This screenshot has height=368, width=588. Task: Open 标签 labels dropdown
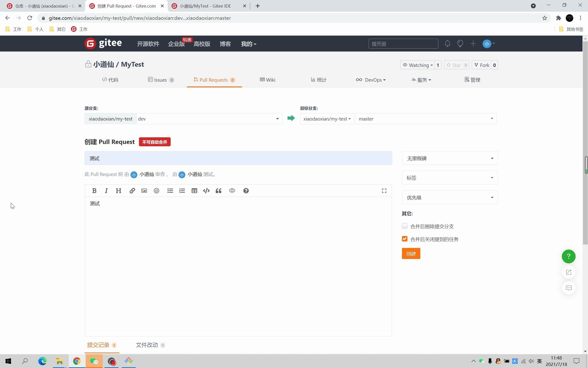tap(450, 178)
